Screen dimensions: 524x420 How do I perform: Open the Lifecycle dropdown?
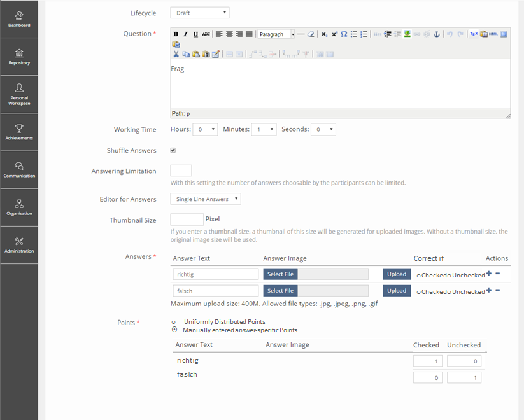click(200, 13)
